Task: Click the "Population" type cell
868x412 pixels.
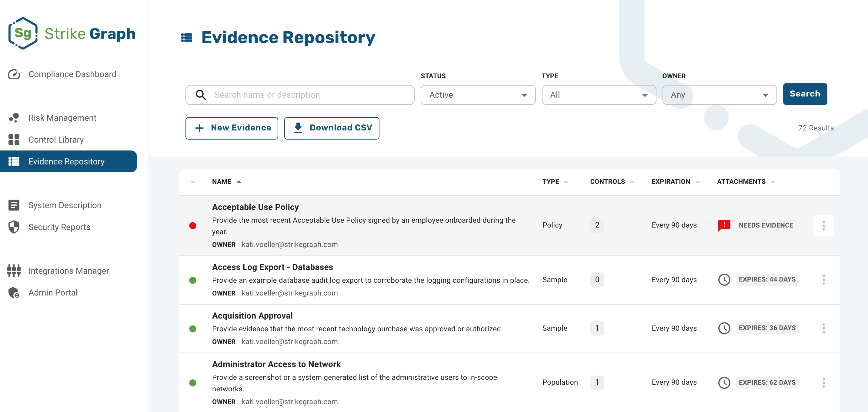Action: pyautogui.click(x=560, y=383)
